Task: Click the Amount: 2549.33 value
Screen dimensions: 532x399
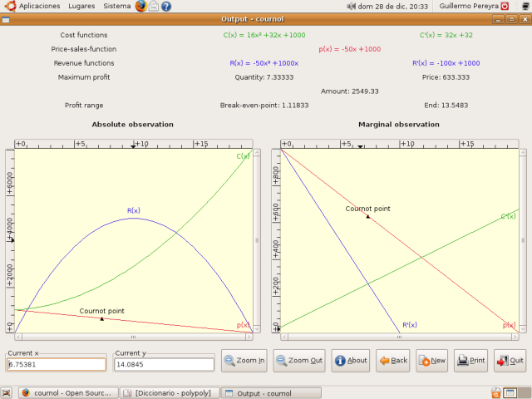Action: (x=350, y=91)
